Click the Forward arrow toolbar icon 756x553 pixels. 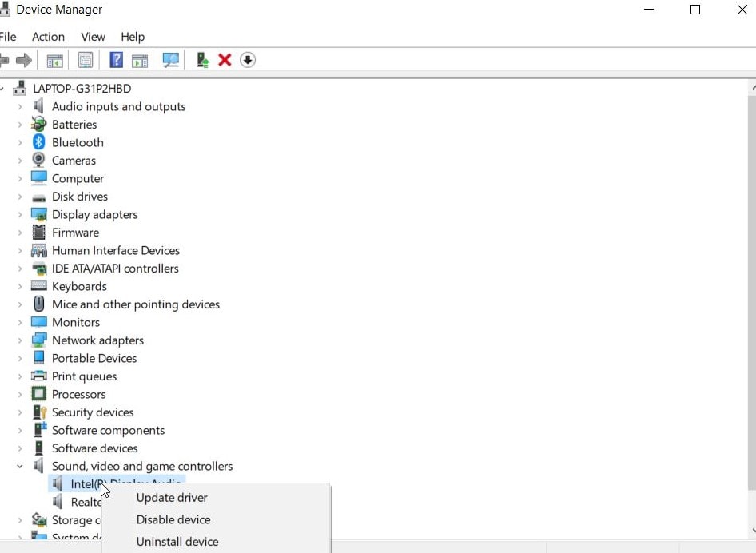24,60
